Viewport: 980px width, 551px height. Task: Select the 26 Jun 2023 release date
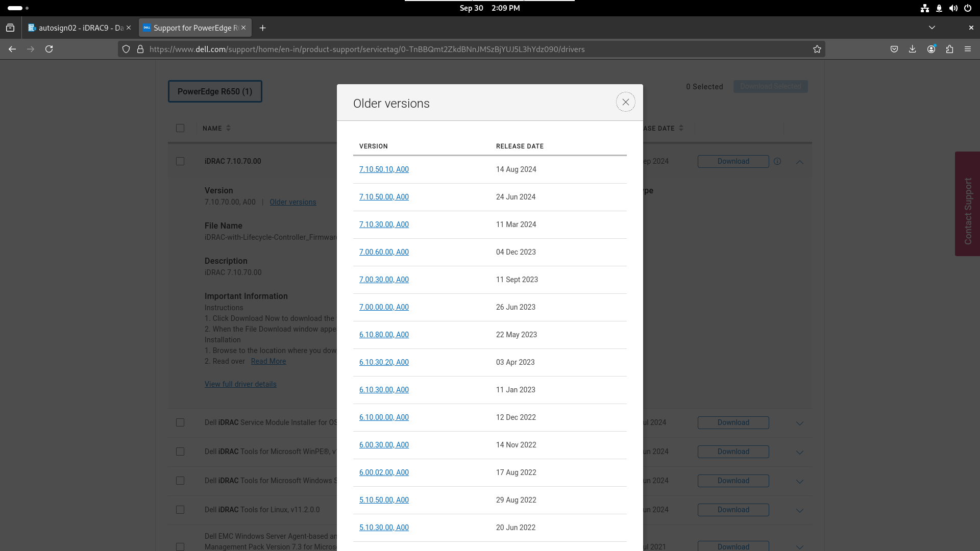[x=516, y=307]
